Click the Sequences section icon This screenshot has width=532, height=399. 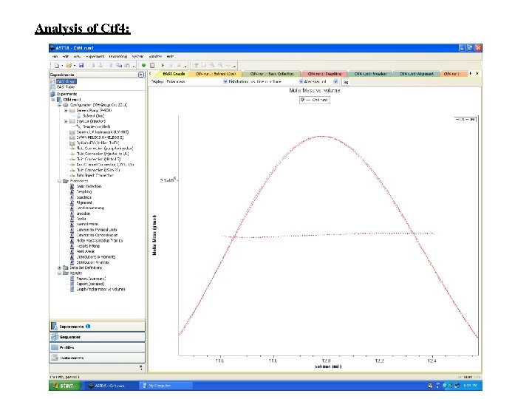point(54,337)
